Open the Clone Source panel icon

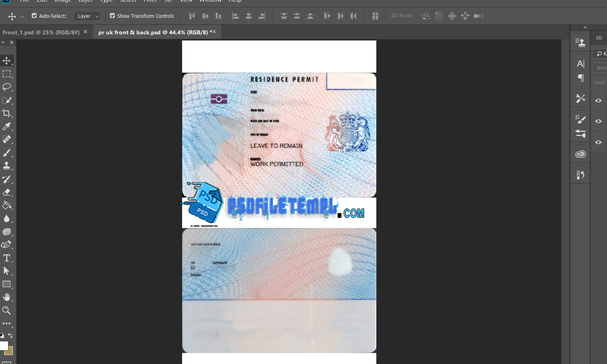point(580,43)
